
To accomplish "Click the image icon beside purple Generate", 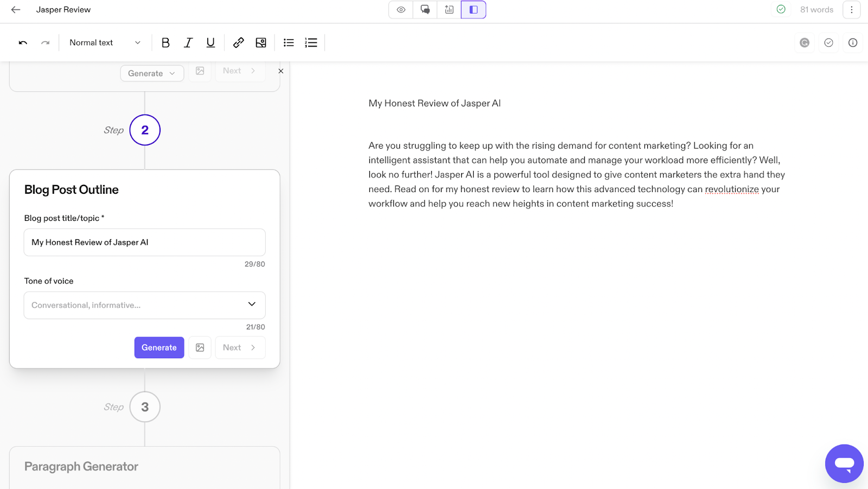I will (200, 347).
